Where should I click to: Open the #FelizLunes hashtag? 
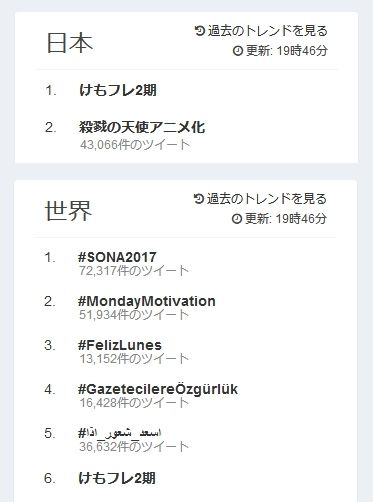120,345
